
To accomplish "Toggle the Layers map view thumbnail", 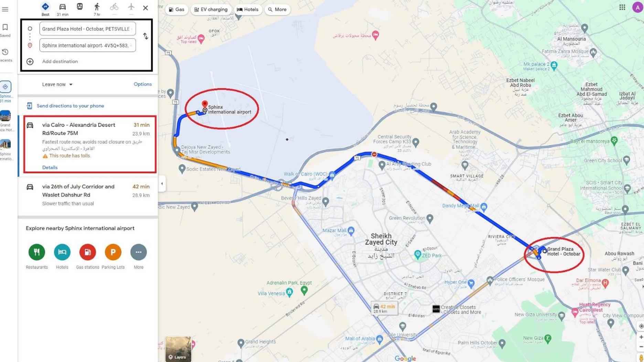I will click(x=178, y=348).
